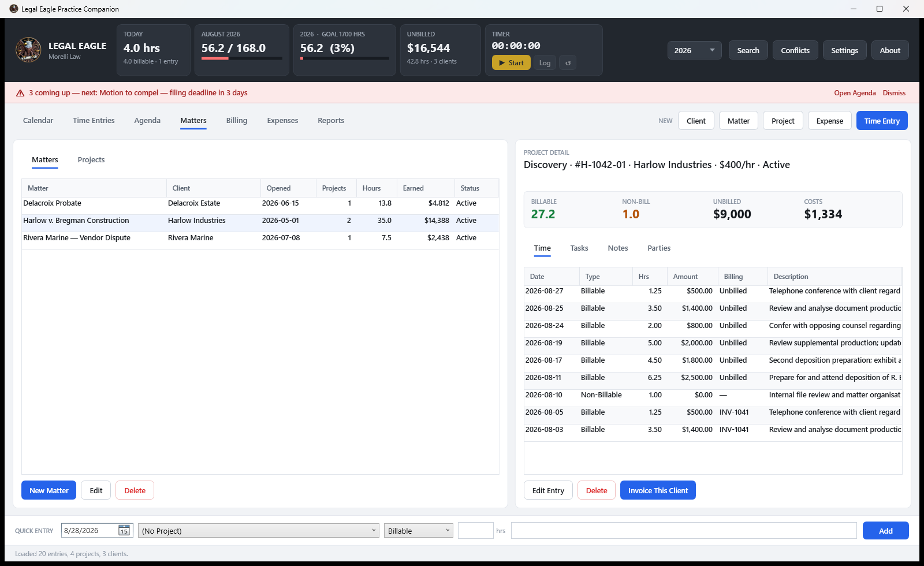This screenshot has width=924, height=566.
Task: Go to the Agenda tab
Action: pyautogui.click(x=147, y=121)
